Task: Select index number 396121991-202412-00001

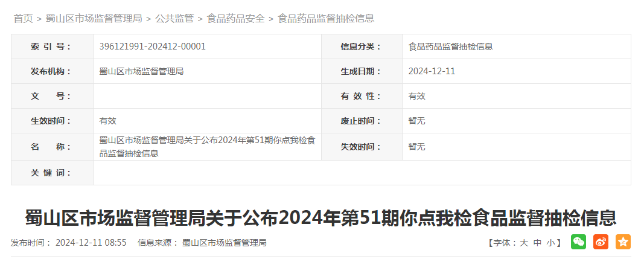Action: point(152,47)
